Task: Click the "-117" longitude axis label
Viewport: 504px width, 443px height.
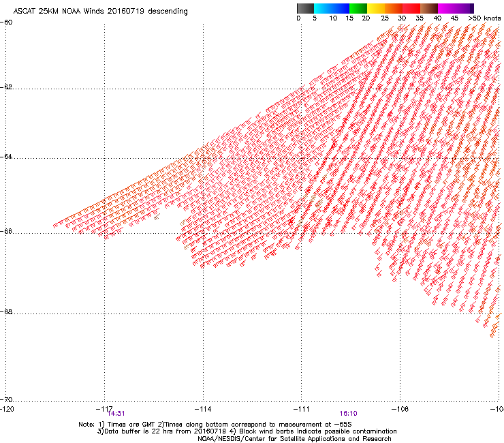Action: [x=104, y=409]
